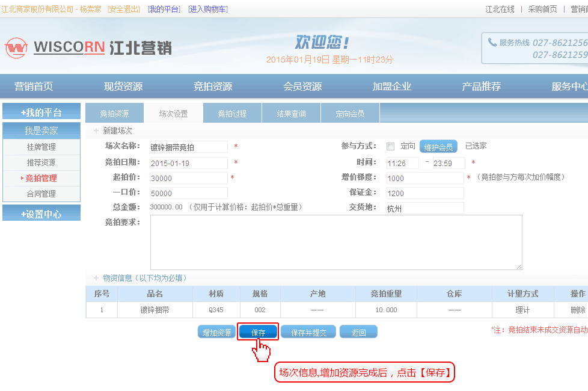Click the 保存 button

pyautogui.click(x=258, y=332)
